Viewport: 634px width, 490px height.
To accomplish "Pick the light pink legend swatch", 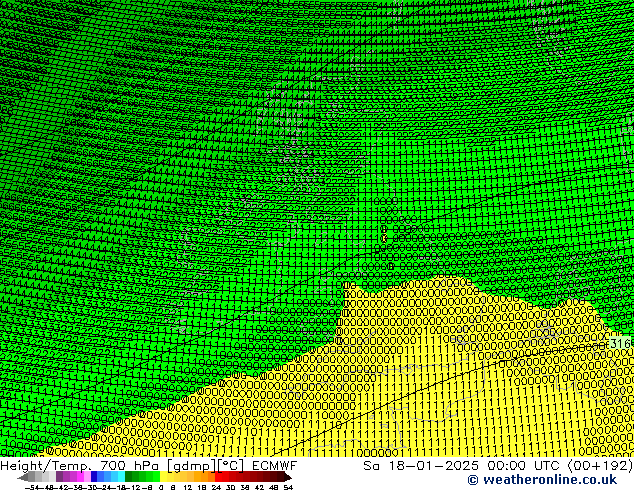I will pyautogui.click(x=87, y=476).
